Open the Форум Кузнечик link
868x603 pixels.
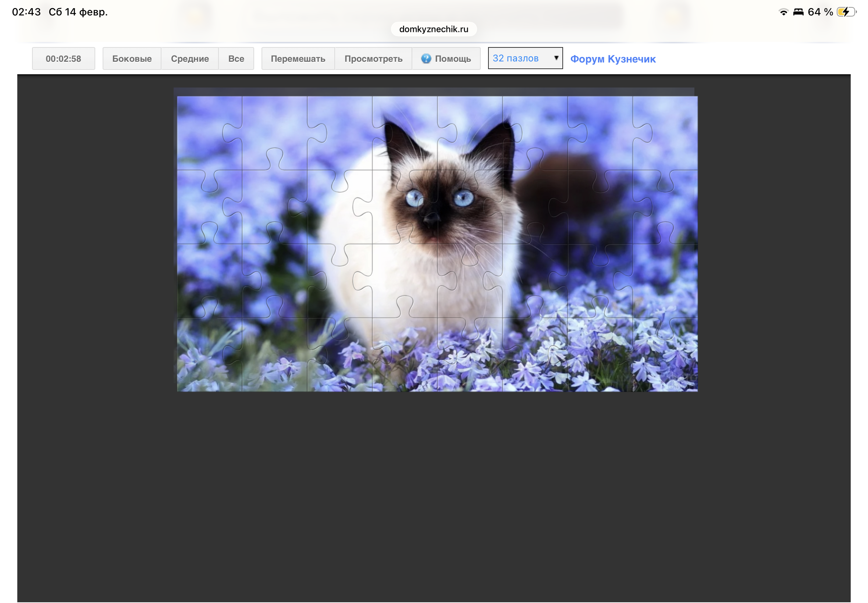(612, 59)
